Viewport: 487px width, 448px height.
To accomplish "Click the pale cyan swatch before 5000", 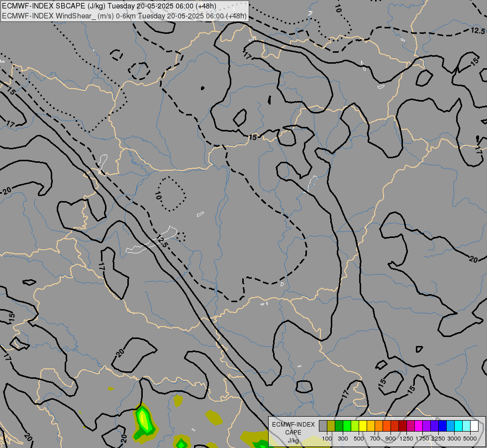I will coord(467,426).
